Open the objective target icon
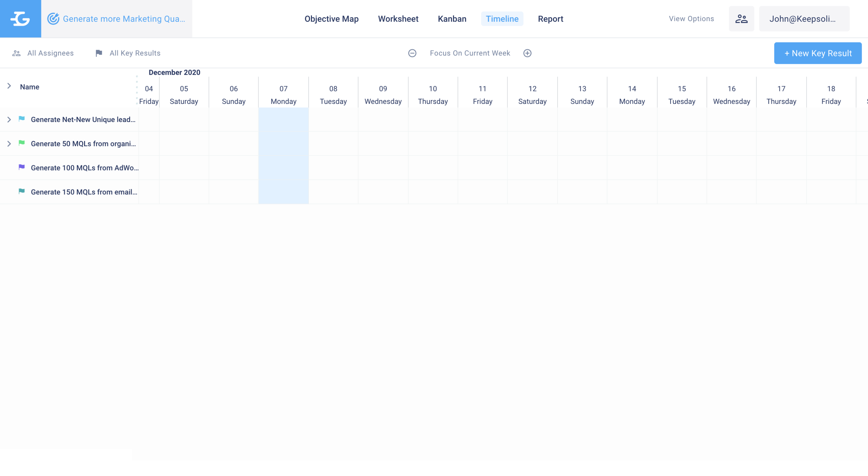The height and width of the screenshot is (476, 868). (x=53, y=19)
